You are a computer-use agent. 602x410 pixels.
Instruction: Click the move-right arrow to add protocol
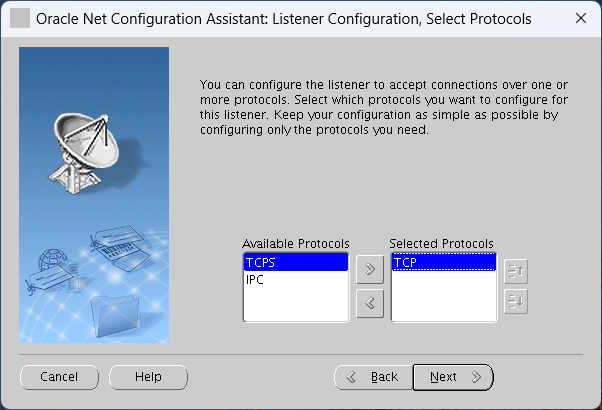coord(370,269)
